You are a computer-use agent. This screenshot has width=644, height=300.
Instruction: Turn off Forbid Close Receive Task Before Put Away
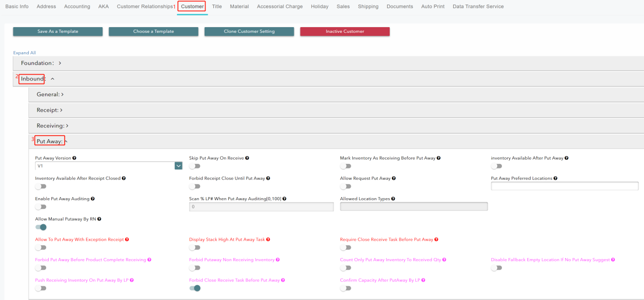(x=195, y=288)
